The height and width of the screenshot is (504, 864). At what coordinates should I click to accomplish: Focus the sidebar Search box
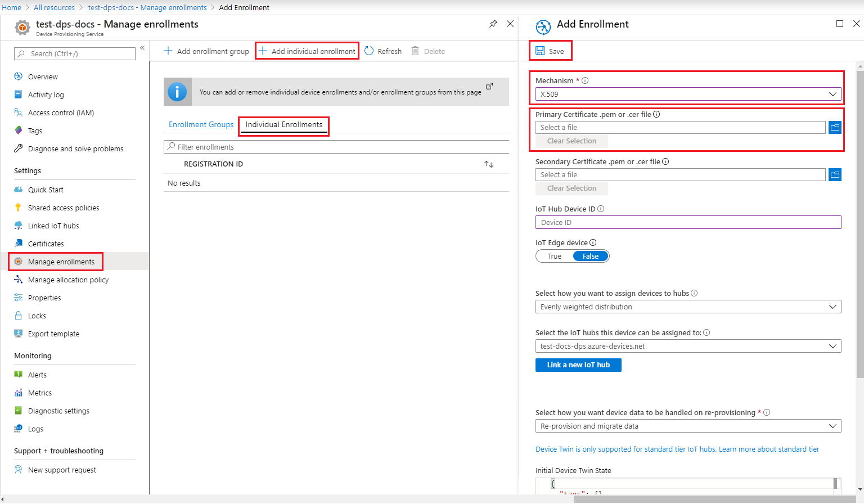[x=75, y=53]
